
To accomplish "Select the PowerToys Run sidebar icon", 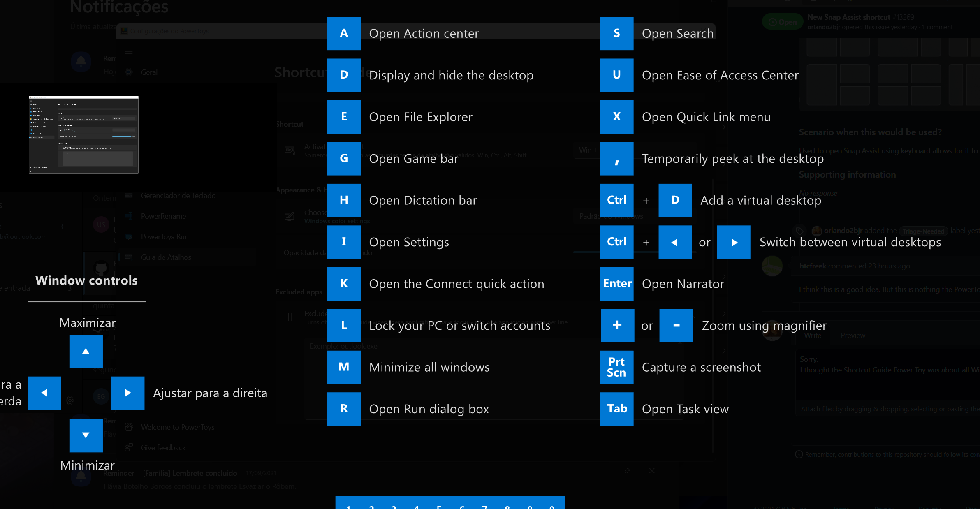I will click(x=129, y=236).
